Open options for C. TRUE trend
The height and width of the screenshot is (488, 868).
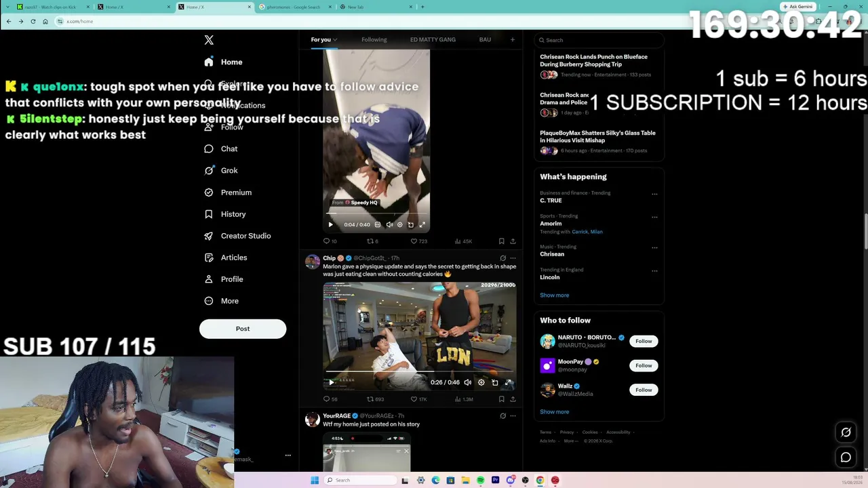pos(654,195)
